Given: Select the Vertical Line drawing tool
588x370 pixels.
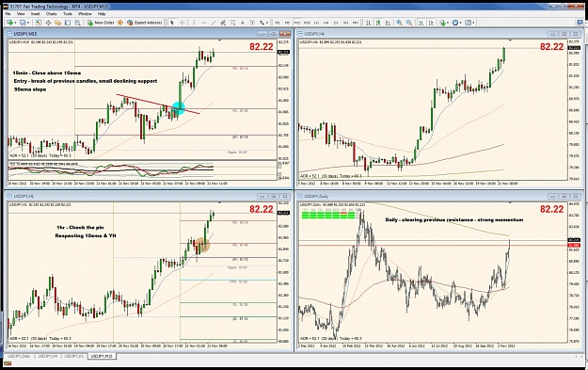Looking at the screenshot, I should (x=194, y=23).
